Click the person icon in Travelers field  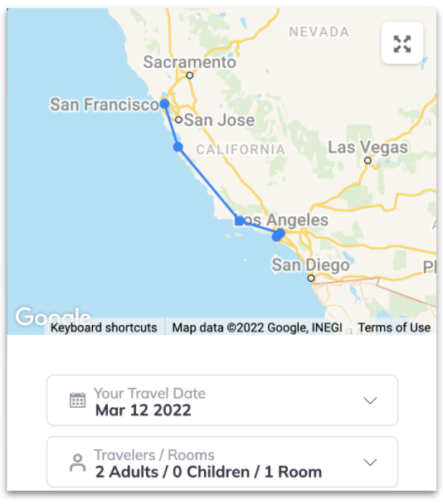(x=77, y=463)
